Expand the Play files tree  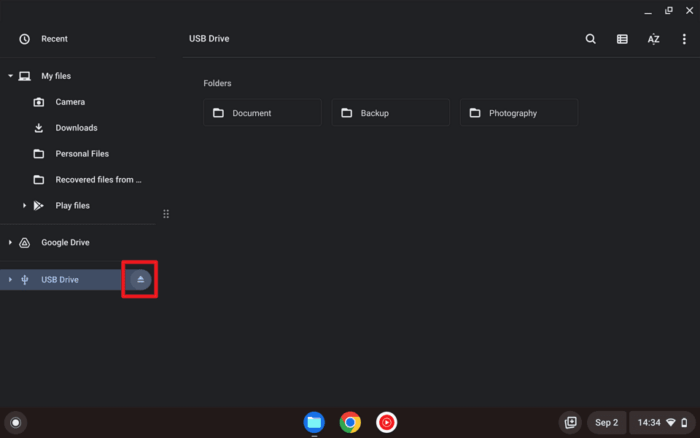[24, 205]
